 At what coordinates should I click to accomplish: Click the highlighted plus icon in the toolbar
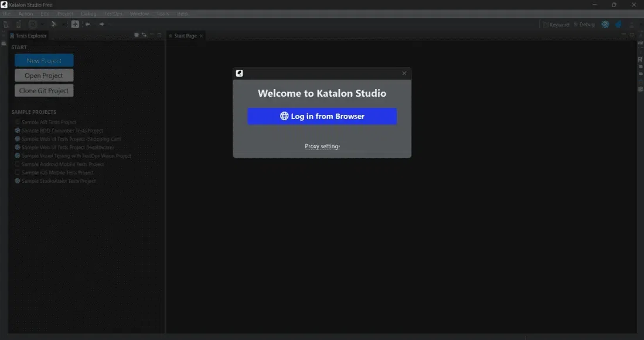coord(75,24)
